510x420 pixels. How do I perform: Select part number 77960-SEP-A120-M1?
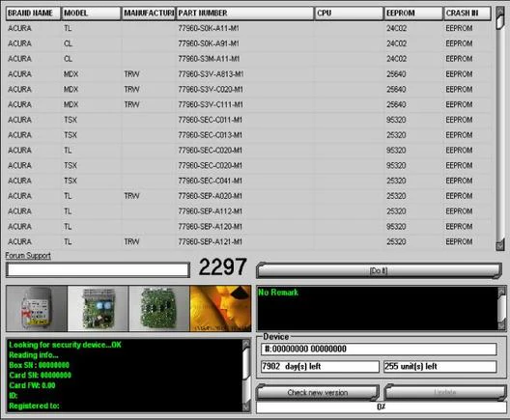coord(211,227)
